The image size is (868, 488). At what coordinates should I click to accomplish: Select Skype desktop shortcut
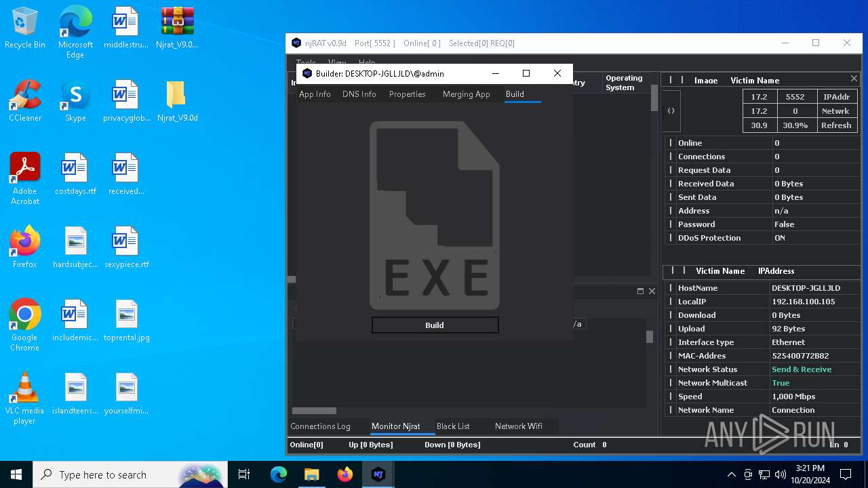[x=75, y=101]
